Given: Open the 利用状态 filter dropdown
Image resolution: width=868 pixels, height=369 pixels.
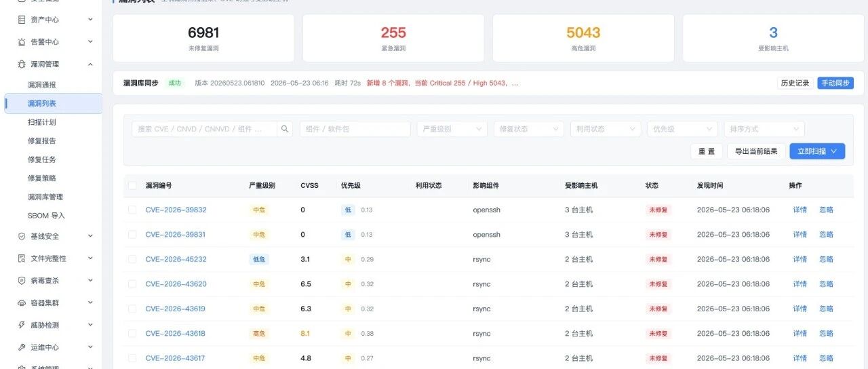Looking at the screenshot, I should 606,129.
